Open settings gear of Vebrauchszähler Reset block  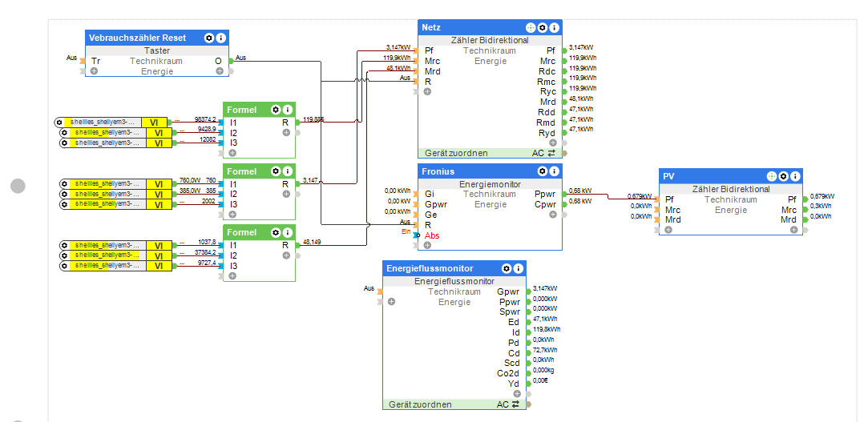208,38
